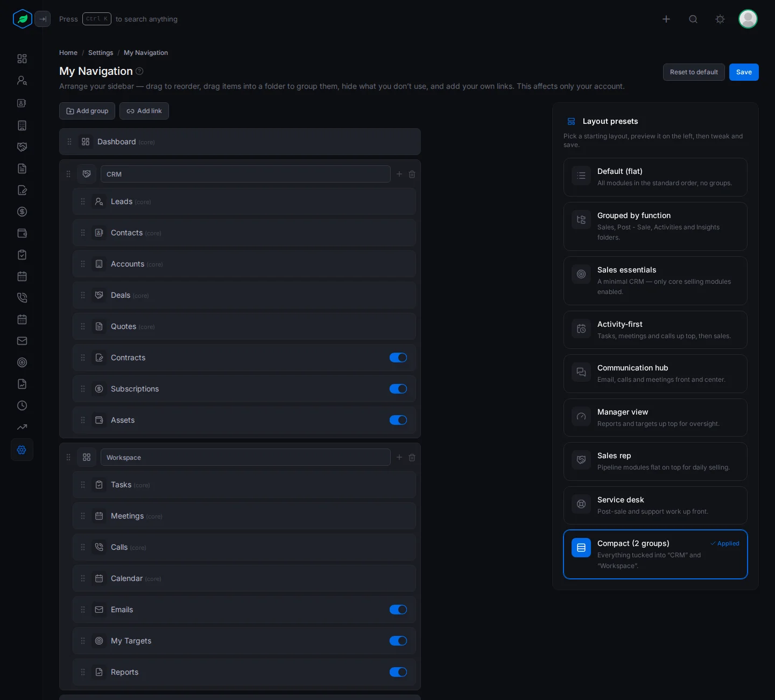This screenshot has width=775, height=700.
Task: Open My Targets icon in sidebar
Action: tap(22, 362)
